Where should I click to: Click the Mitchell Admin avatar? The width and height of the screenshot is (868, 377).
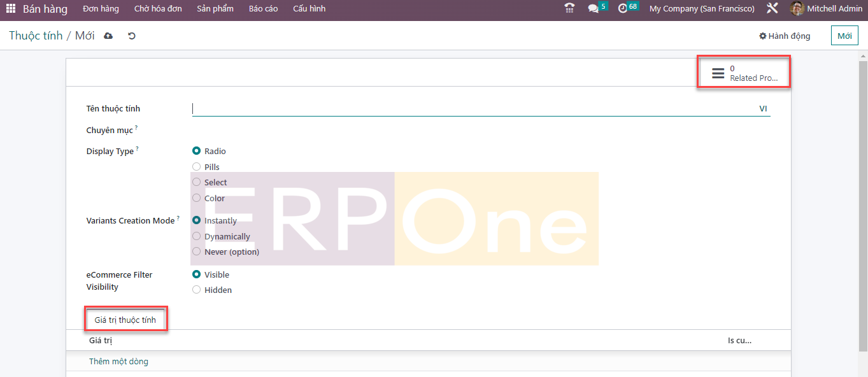797,9
